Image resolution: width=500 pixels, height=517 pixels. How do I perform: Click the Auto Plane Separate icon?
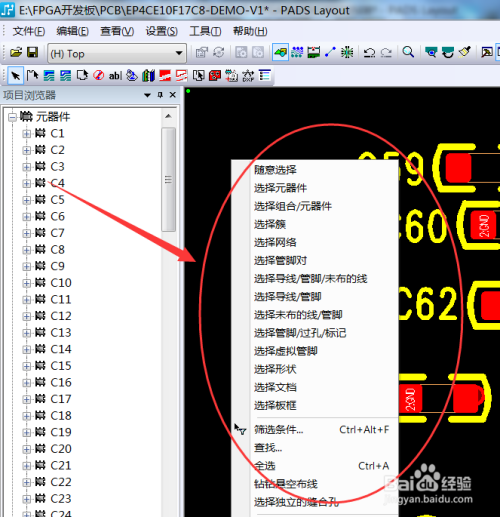coord(198,76)
